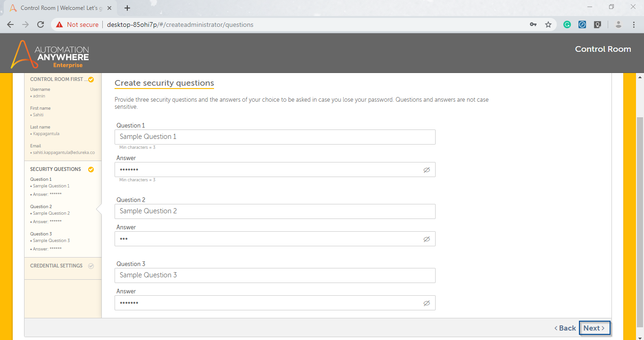
Task: Show the Question 1 answer text
Action: tap(426, 170)
